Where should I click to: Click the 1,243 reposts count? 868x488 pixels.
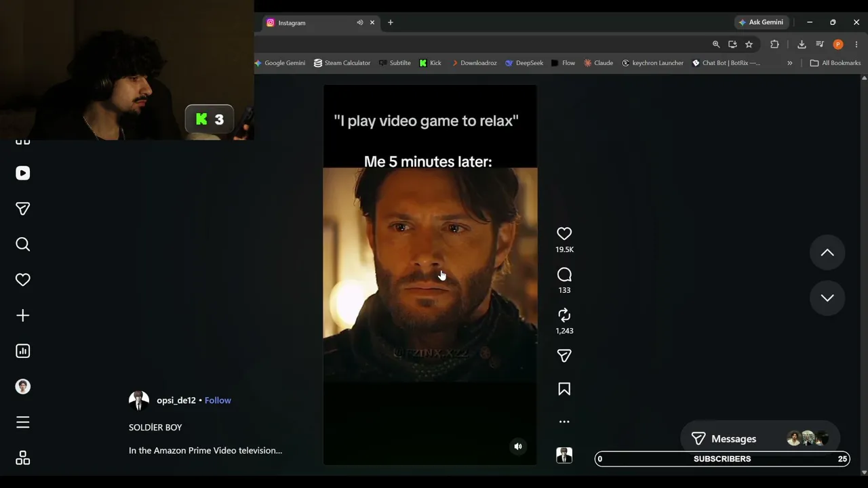[564, 331]
